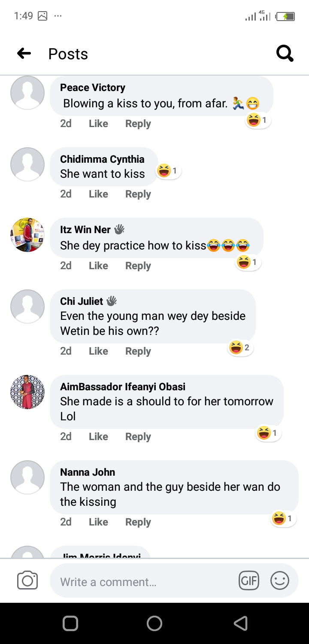Like AimBassador Ifeanyi Obasi's comment
This screenshot has height=644, width=309.
coord(98,437)
